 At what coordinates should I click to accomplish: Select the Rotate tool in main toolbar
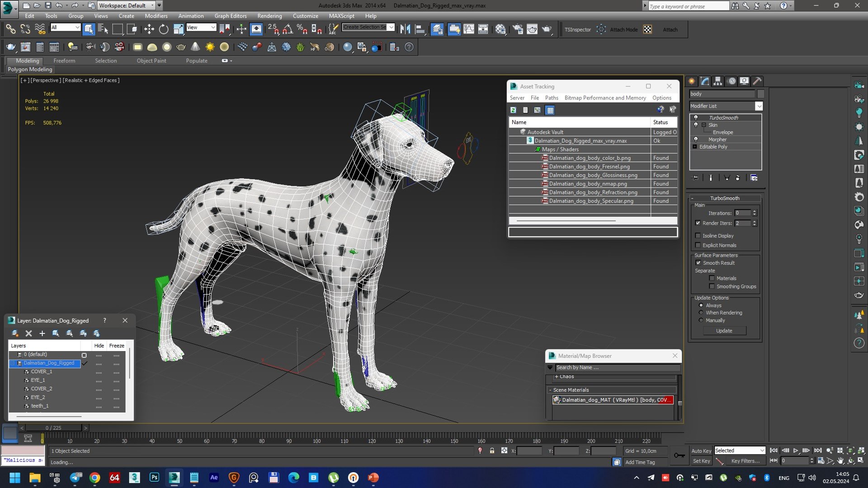click(x=164, y=30)
